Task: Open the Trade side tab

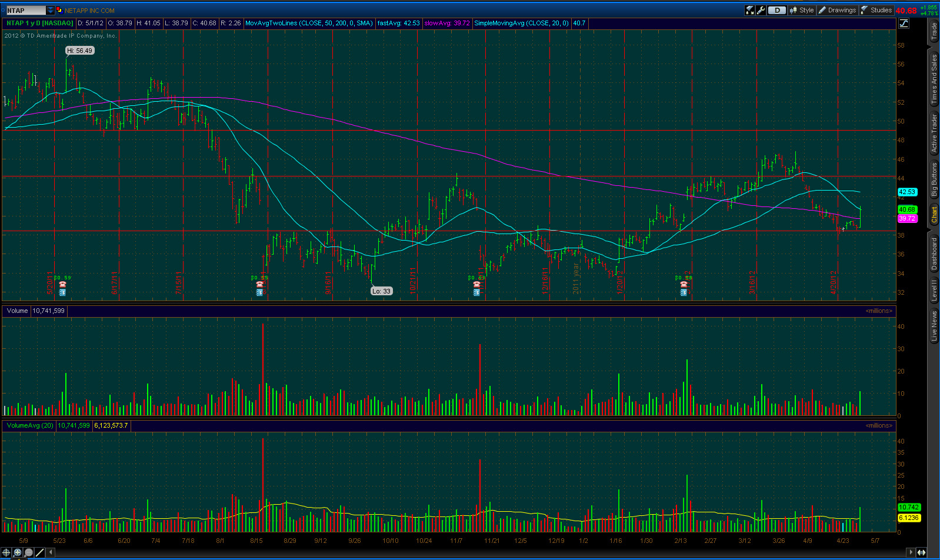Action: coord(934,31)
